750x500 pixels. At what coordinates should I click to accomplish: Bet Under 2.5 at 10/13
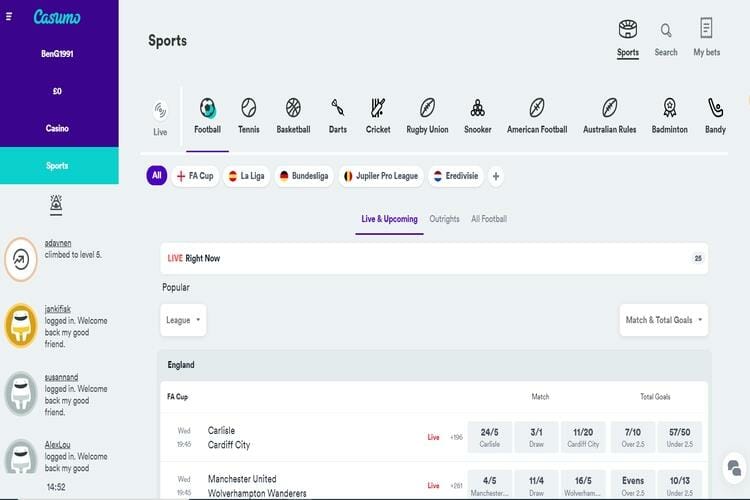[x=680, y=485]
